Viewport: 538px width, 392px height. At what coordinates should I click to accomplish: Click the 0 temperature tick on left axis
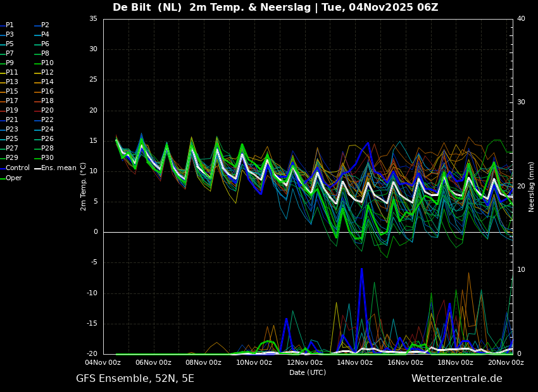point(96,232)
